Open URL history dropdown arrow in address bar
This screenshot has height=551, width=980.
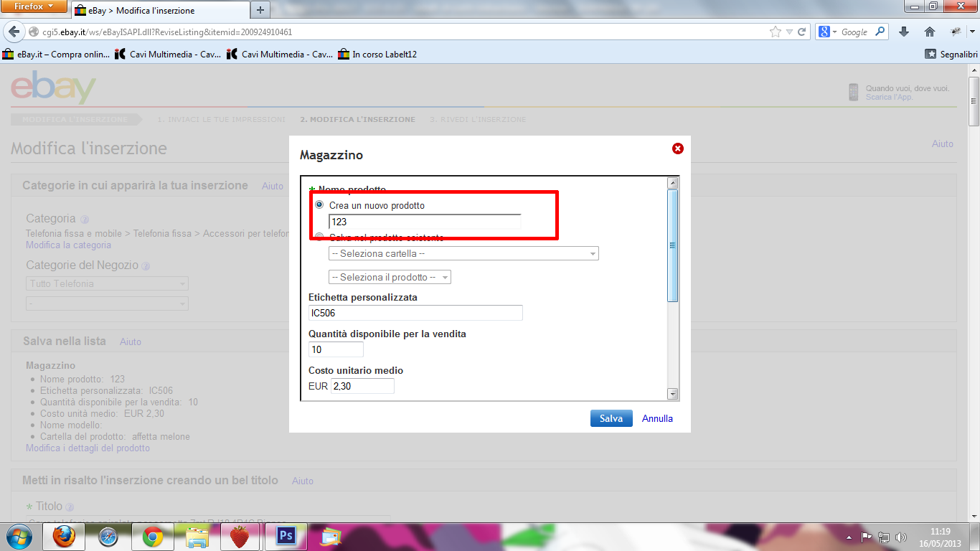tap(789, 32)
